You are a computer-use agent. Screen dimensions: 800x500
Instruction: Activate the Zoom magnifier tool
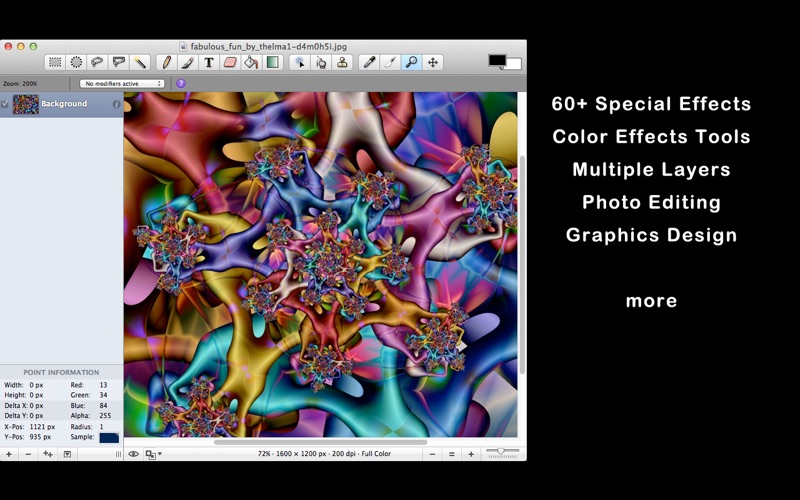411,62
